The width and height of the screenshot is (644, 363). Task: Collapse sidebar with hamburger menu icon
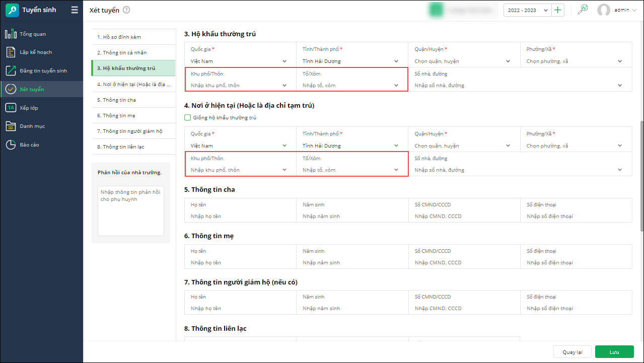75,10
